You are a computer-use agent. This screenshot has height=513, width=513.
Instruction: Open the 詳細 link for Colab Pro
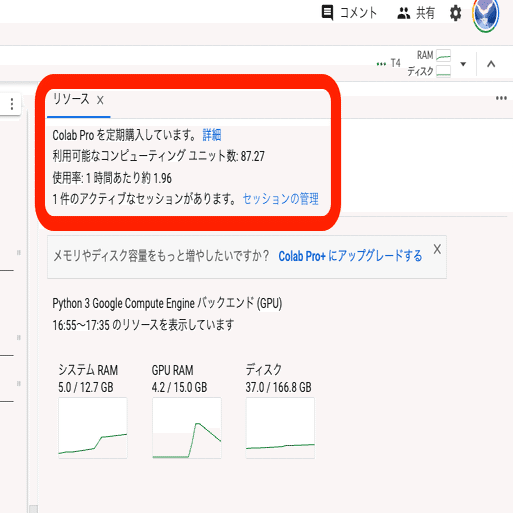tap(212, 135)
